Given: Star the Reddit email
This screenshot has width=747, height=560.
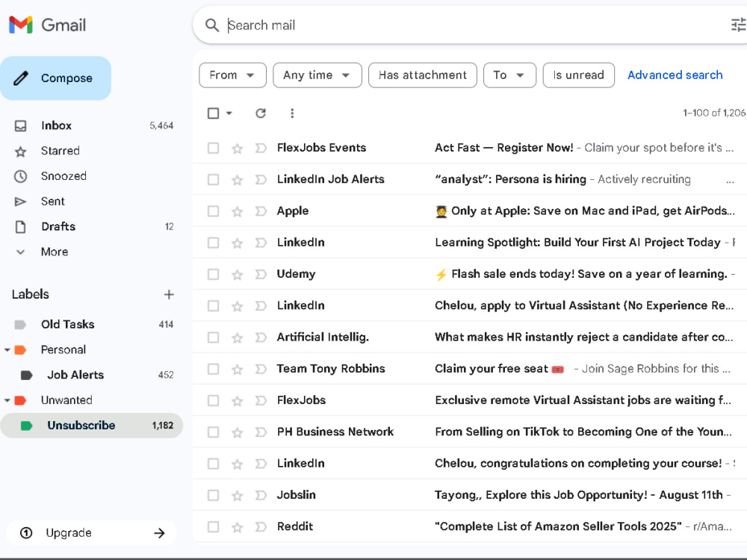Looking at the screenshot, I should click(x=238, y=527).
